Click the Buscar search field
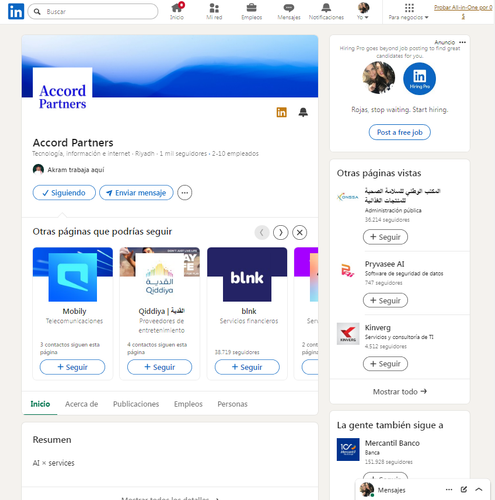Image resolution: width=495 pixels, height=500 pixels. coord(93,11)
